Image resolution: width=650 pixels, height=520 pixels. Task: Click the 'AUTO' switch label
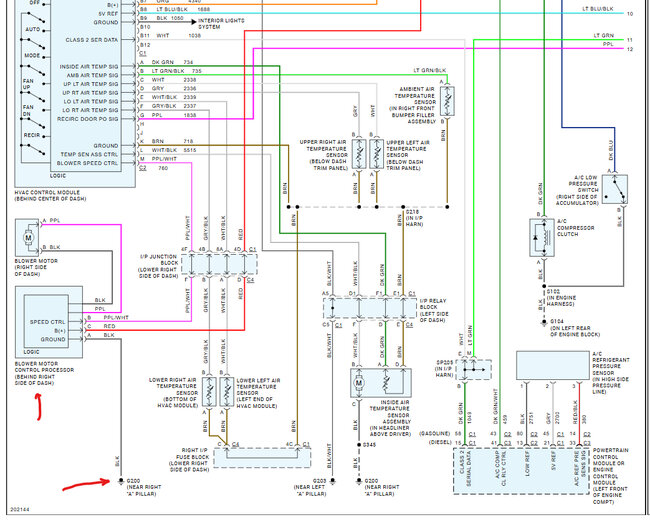click(x=33, y=29)
